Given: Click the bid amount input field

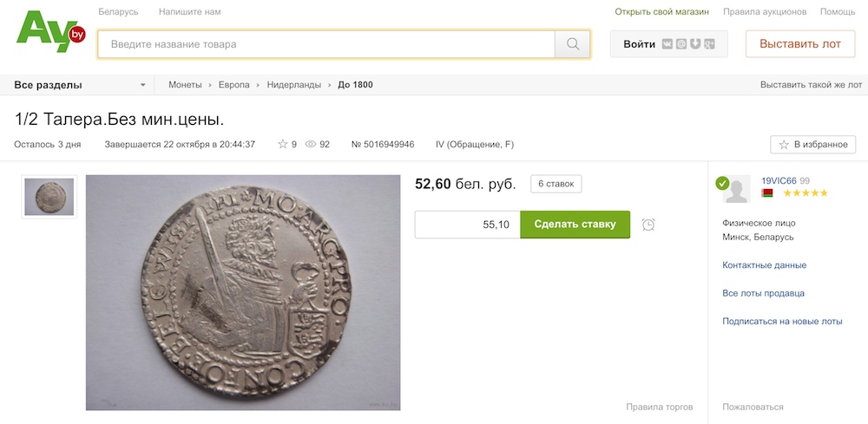Looking at the screenshot, I should pos(467,225).
